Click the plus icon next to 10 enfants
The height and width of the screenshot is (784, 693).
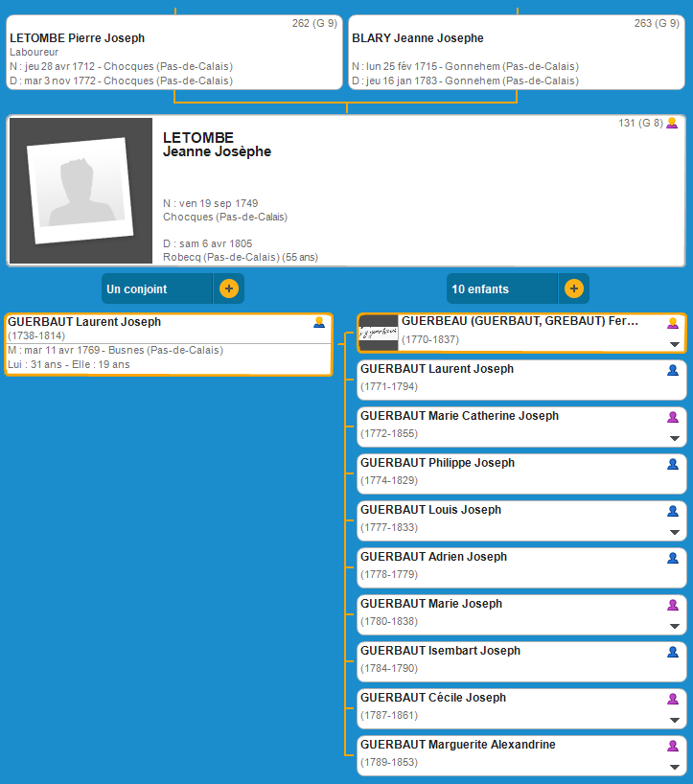573,288
